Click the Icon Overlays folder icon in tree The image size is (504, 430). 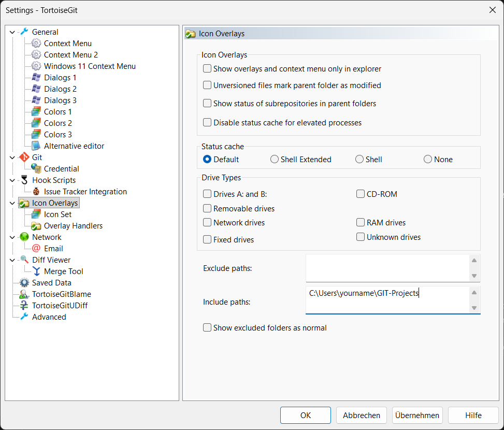(x=24, y=203)
